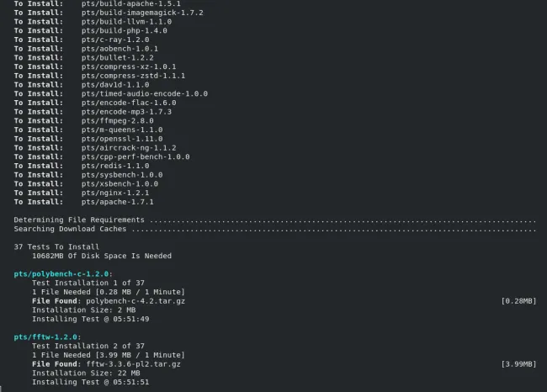Click the pts/timed-audio-encode-1.0.0 entry
Image resolution: width=547 pixels, height=392 pixels.
(x=145, y=94)
